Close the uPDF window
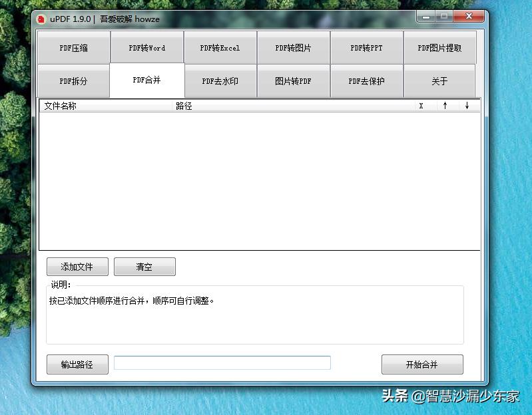This screenshot has width=532, height=415. pyautogui.click(x=469, y=16)
